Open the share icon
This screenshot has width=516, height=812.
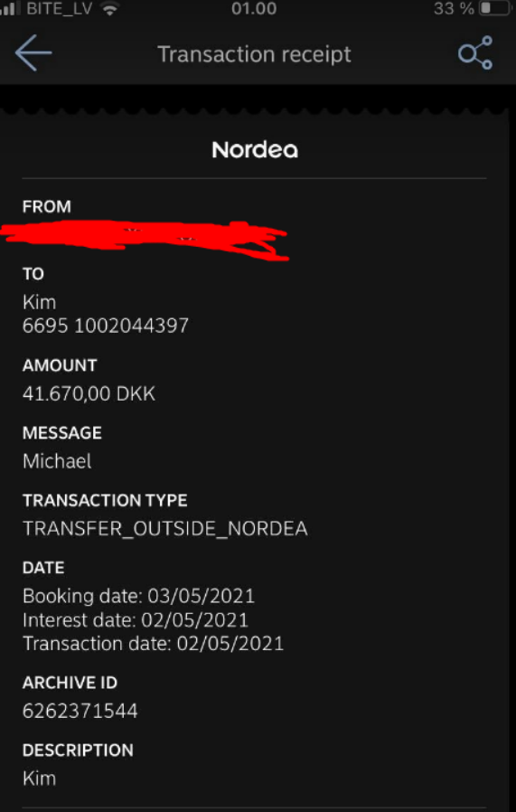tap(475, 52)
